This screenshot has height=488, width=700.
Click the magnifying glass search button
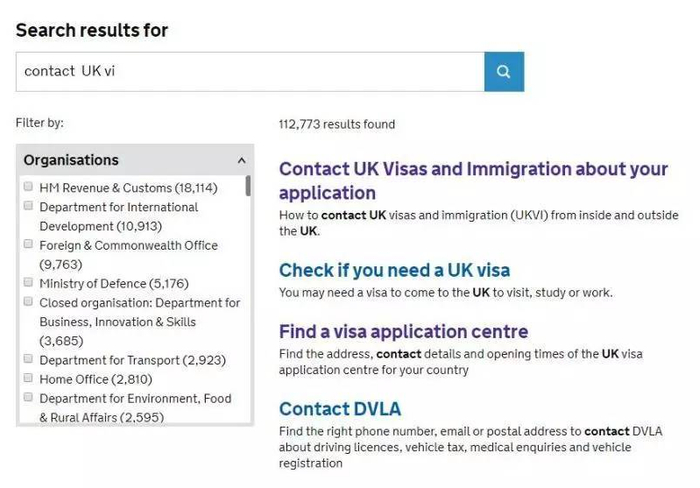504,72
